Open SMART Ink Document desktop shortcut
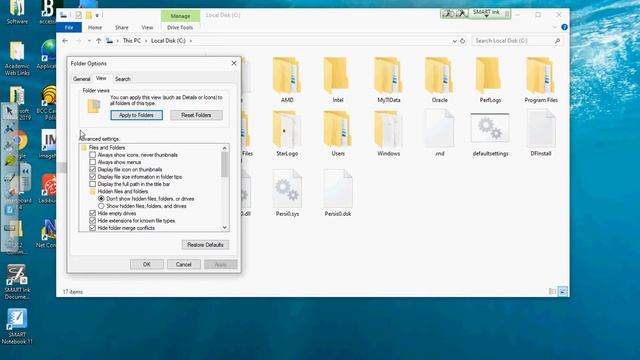This screenshot has height=360, width=640. [17, 282]
